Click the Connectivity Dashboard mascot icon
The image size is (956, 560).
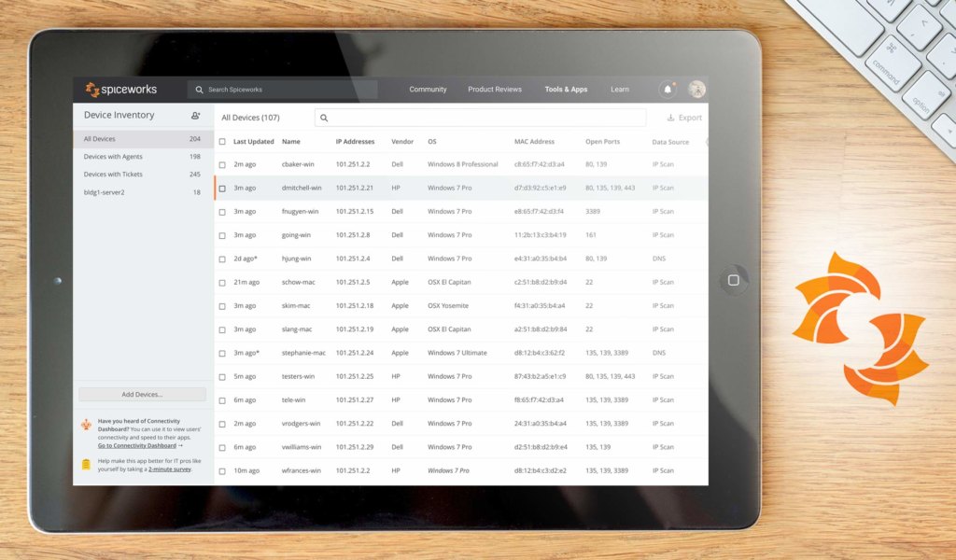[88, 425]
